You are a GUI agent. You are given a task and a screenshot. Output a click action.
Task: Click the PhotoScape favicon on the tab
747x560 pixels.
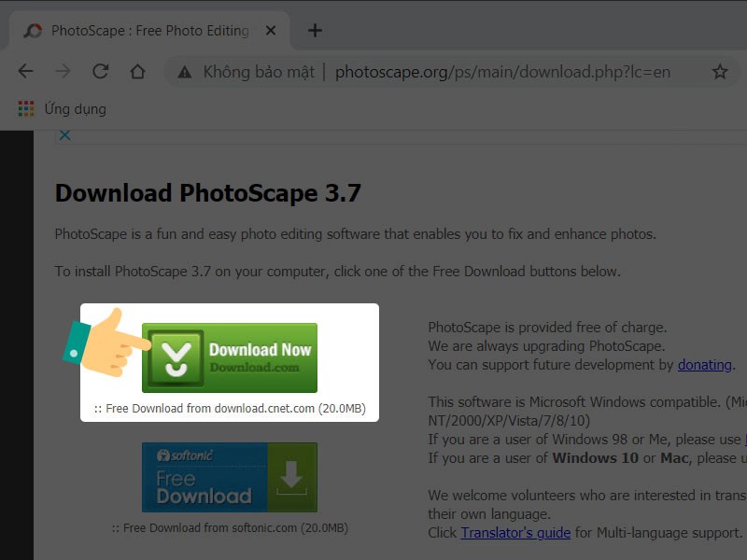[33, 31]
